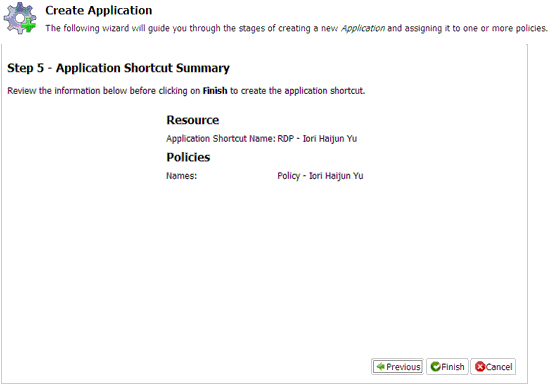Click the green arrow icon on Previous
The image size is (550, 388).
coord(380,367)
